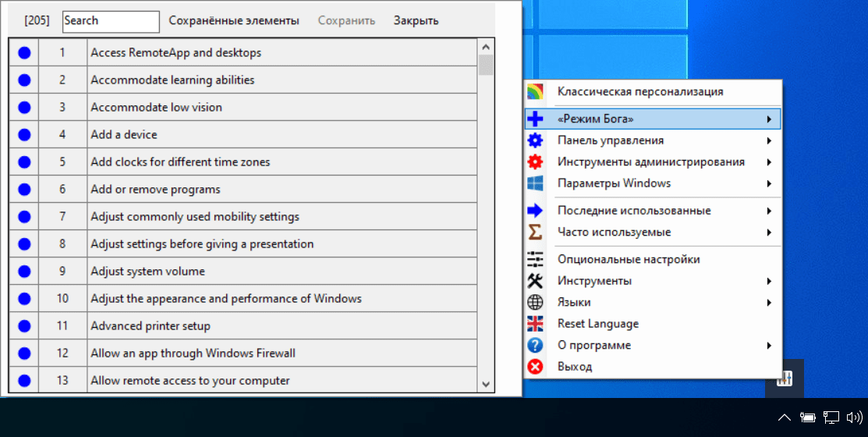The image size is (868, 437).
Task: Open Опциональные настройки menu entry
Action: point(653,259)
